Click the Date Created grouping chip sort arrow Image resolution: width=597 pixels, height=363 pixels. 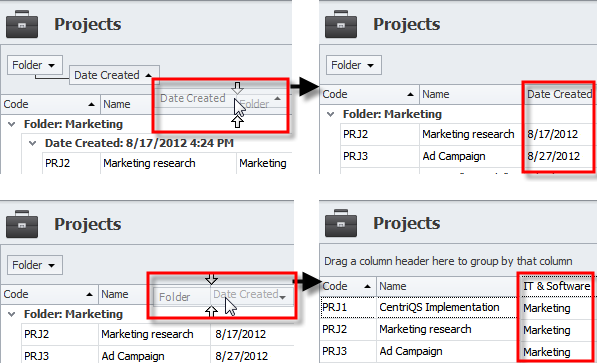pyautogui.click(x=148, y=75)
